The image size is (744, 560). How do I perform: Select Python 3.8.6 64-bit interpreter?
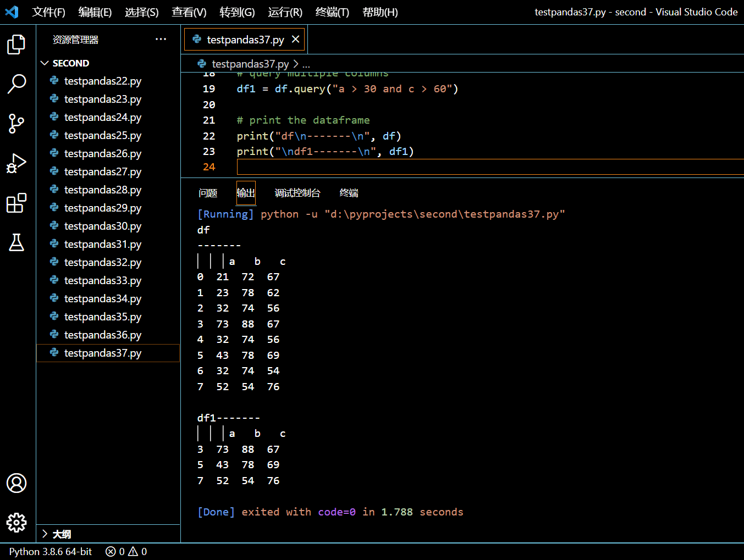[x=51, y=551]
